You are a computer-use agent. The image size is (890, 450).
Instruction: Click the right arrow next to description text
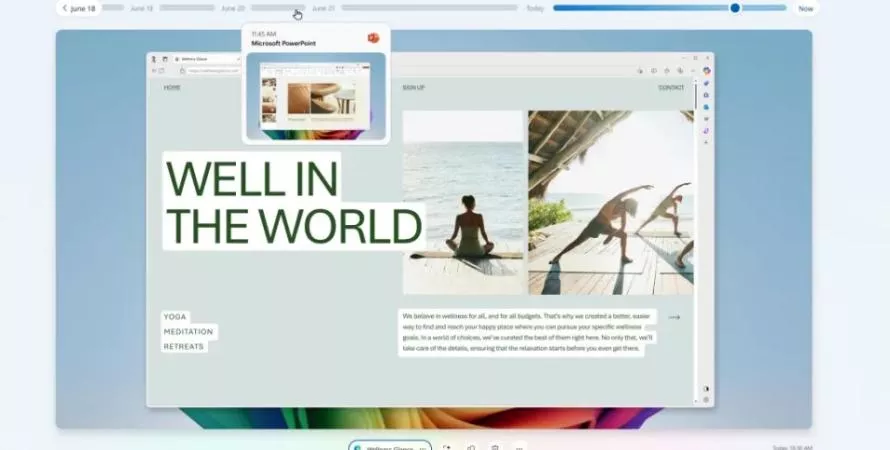click(674, 317)
